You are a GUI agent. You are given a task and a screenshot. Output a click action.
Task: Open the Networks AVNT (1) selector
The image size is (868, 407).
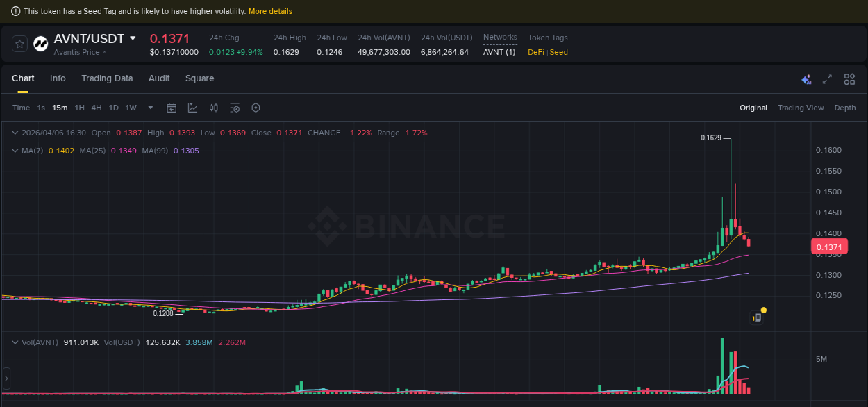tap(499, 52)
